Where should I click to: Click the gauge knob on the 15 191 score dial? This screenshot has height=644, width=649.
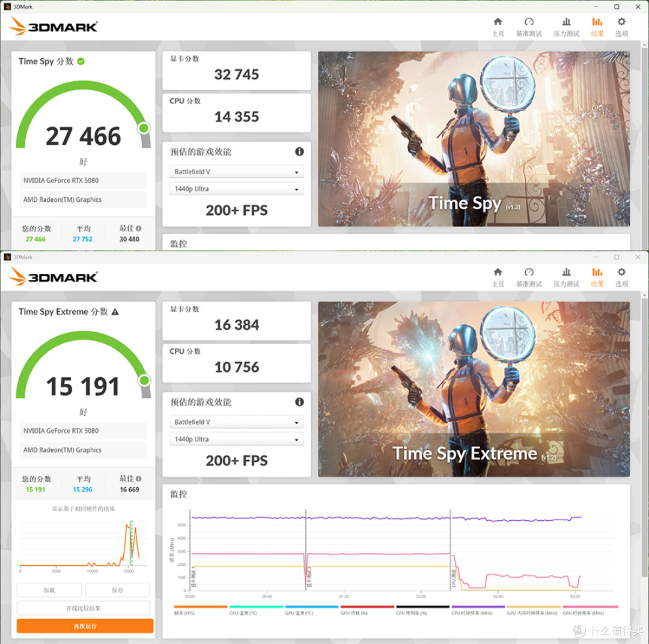[x=144, y=380]
